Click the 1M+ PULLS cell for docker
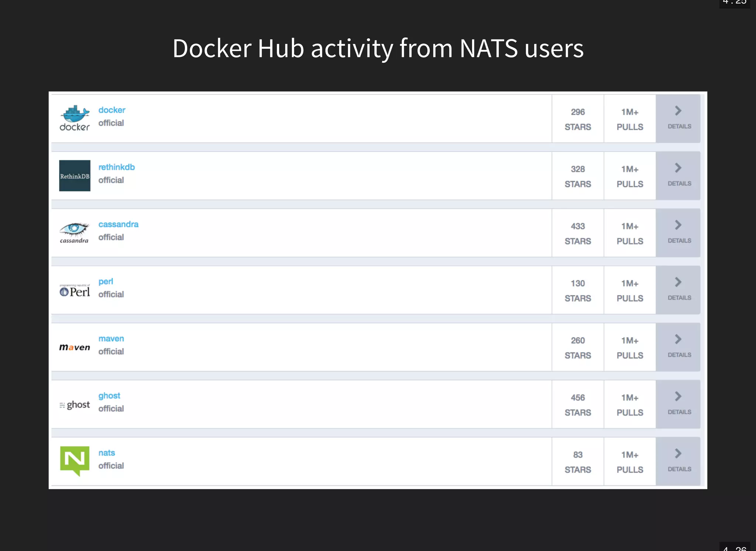The image size is (756, 551). (x=630, y=119)
